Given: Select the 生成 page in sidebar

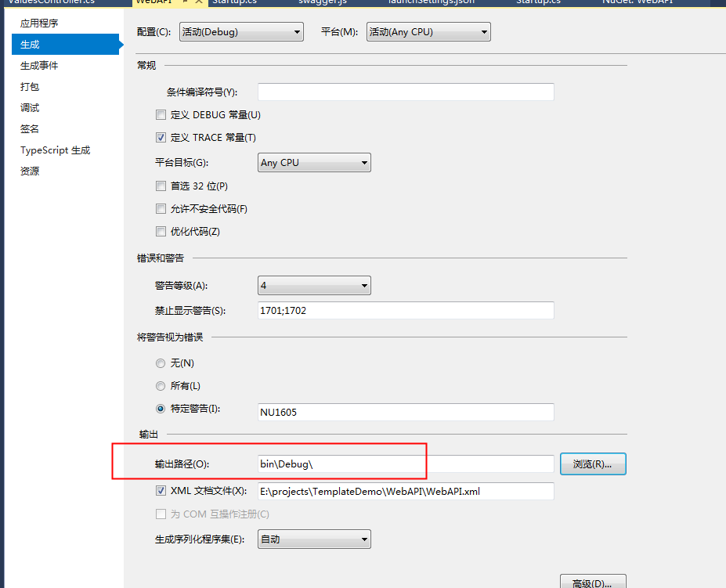Looking at the screenshot, I should point(65,45).
